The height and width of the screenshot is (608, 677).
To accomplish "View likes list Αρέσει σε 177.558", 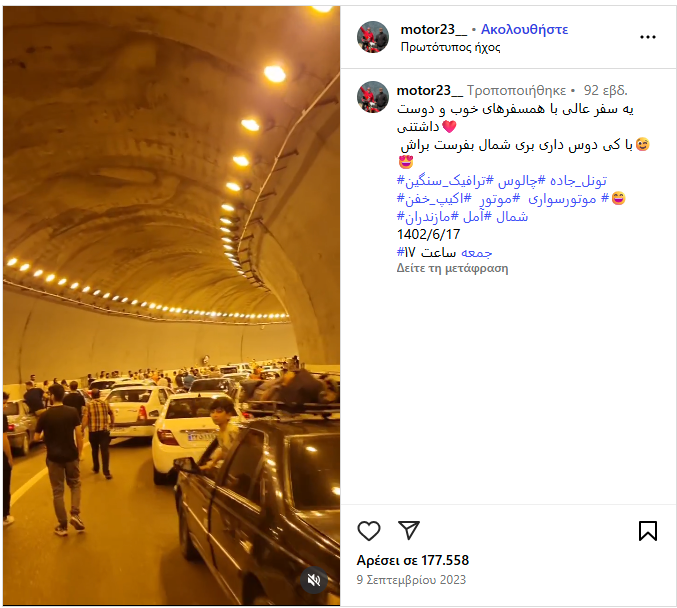I will coord(412,560).
